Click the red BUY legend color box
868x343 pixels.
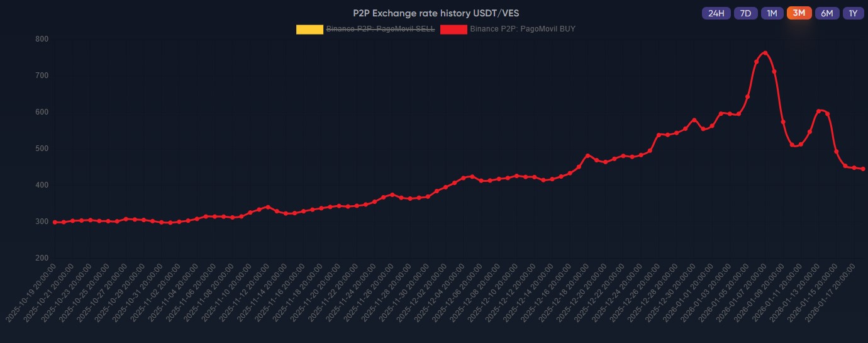pyautogui.click(x=453, y=29)
